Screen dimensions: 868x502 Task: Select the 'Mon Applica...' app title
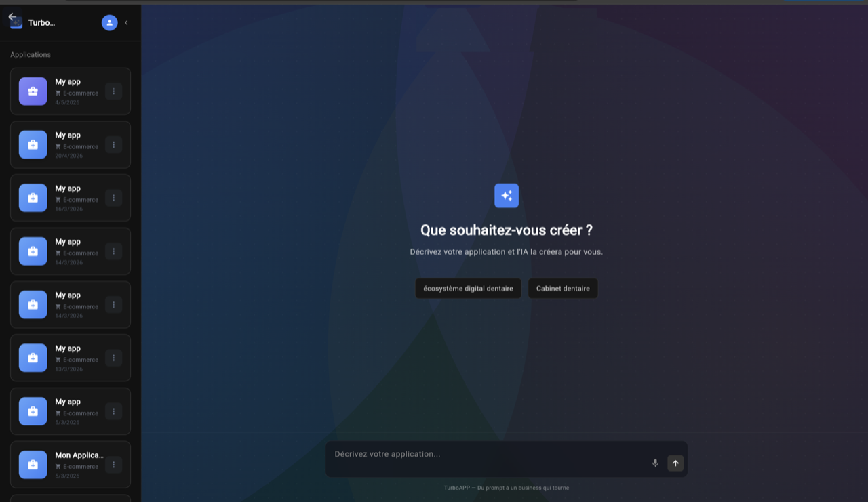pos(79,455)
